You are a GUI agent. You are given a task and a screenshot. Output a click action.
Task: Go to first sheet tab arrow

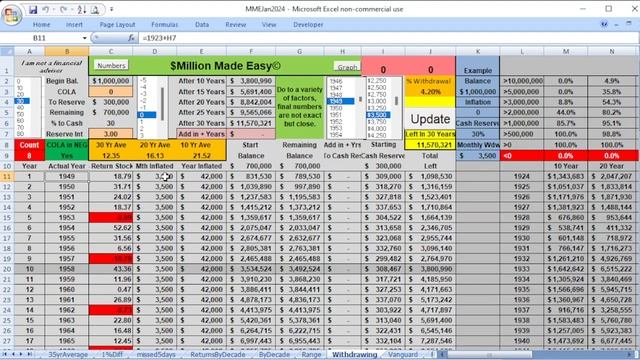click(x=5, y=354)
